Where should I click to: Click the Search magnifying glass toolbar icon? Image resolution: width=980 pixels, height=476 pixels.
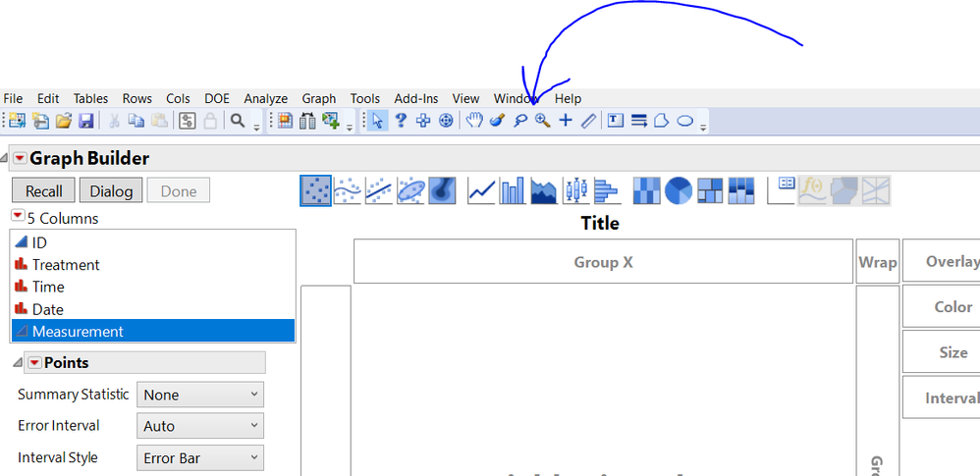point(238,121)
